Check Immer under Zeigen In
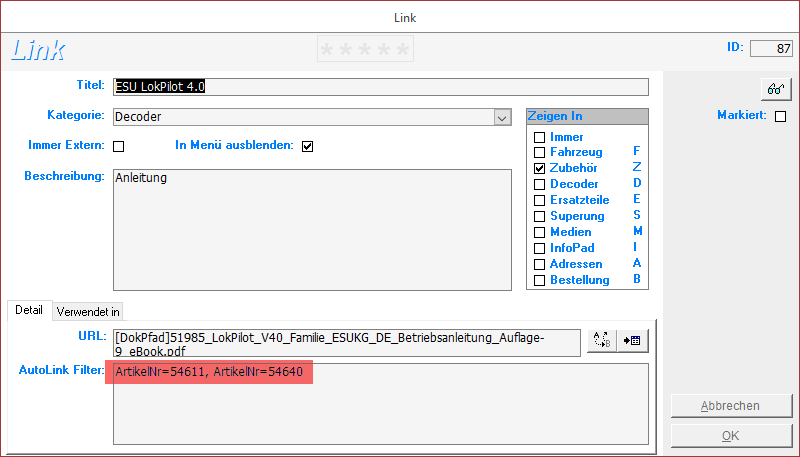 tap(539, 137)
